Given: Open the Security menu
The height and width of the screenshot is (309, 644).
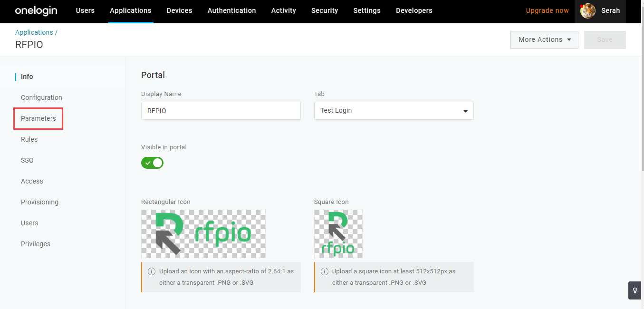Looking at the screenshot, I should coord(325,10).
